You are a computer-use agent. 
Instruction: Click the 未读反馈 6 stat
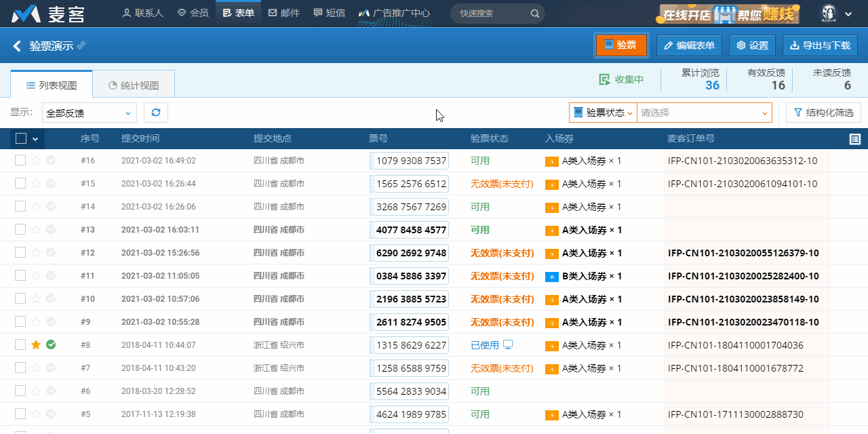832,79
